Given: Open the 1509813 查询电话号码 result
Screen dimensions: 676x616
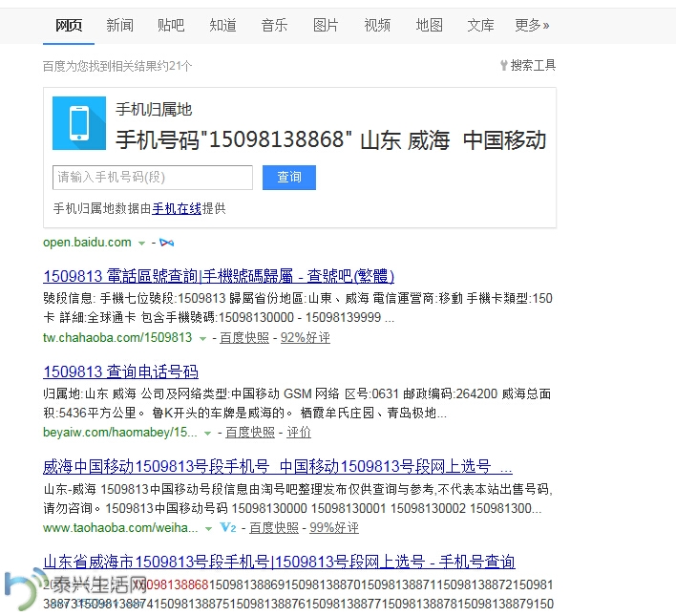Looking at the screenshot, I should [120, 372].
